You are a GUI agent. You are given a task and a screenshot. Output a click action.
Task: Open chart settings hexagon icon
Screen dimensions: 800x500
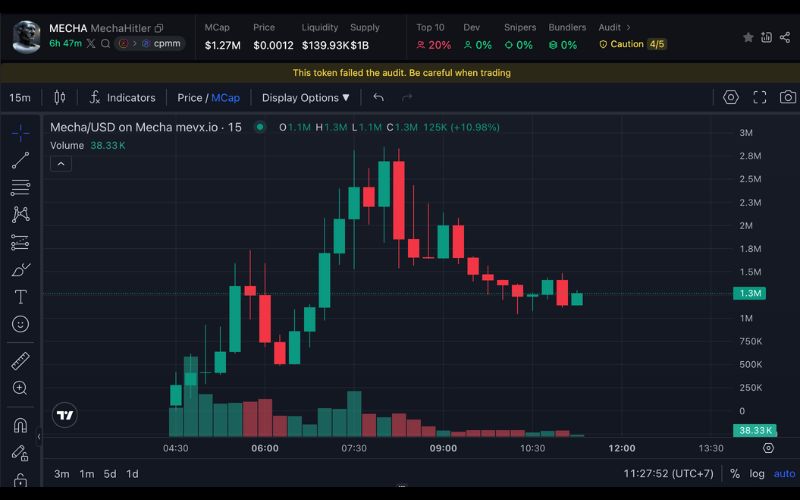(731, 97)
